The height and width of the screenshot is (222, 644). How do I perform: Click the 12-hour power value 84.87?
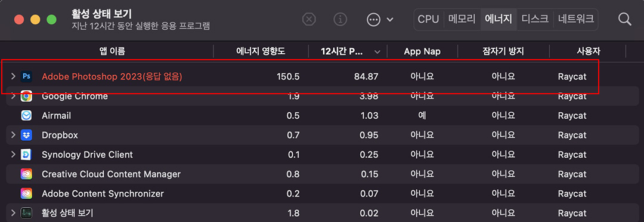tap(366, 76)
